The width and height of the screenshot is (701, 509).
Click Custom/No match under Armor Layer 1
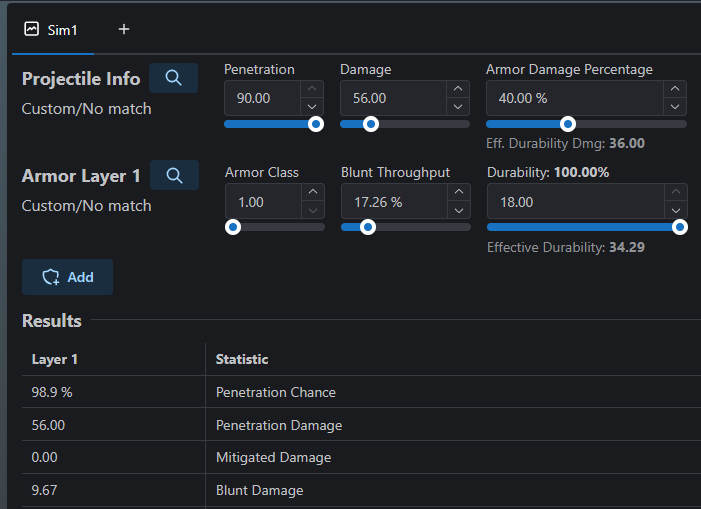87,206
